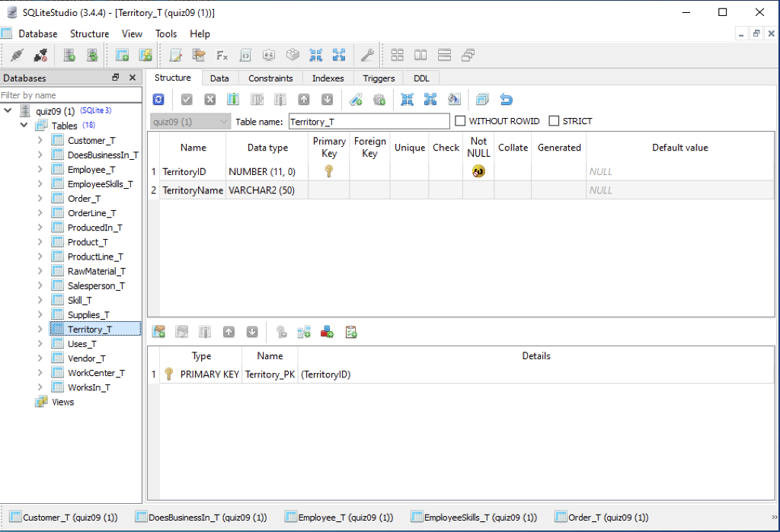Click the Refresh database schema icon
Viewport: 780px width, 532px height.
coord(92,56)
